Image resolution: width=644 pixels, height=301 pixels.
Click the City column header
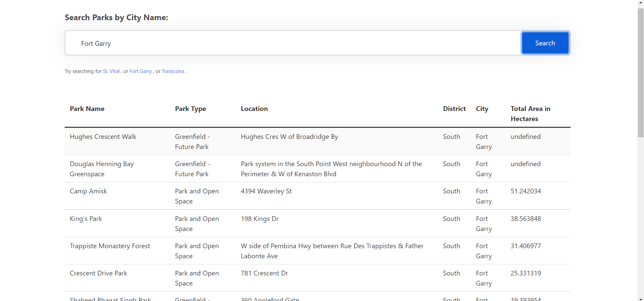coord(482,109)
